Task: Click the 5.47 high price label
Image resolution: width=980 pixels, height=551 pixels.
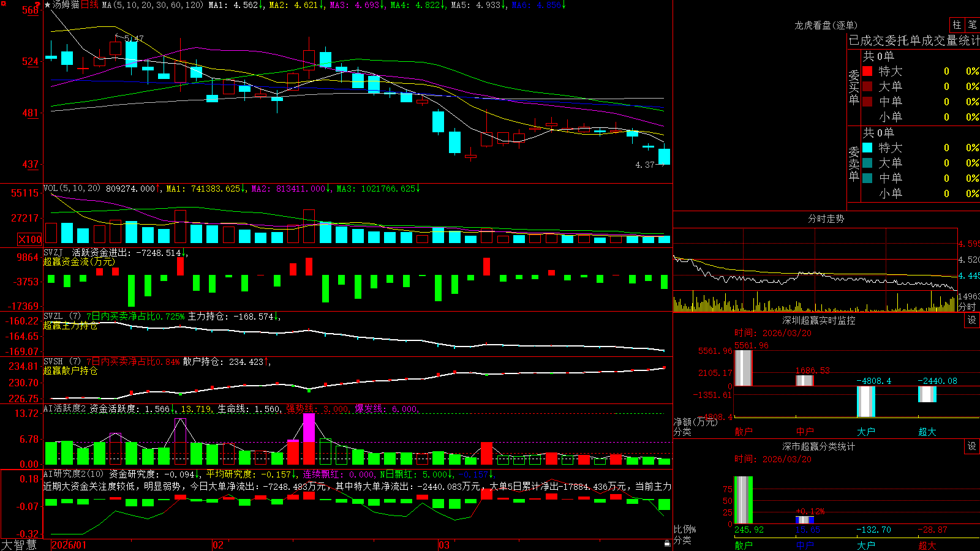Action: [x=134, y=38]
